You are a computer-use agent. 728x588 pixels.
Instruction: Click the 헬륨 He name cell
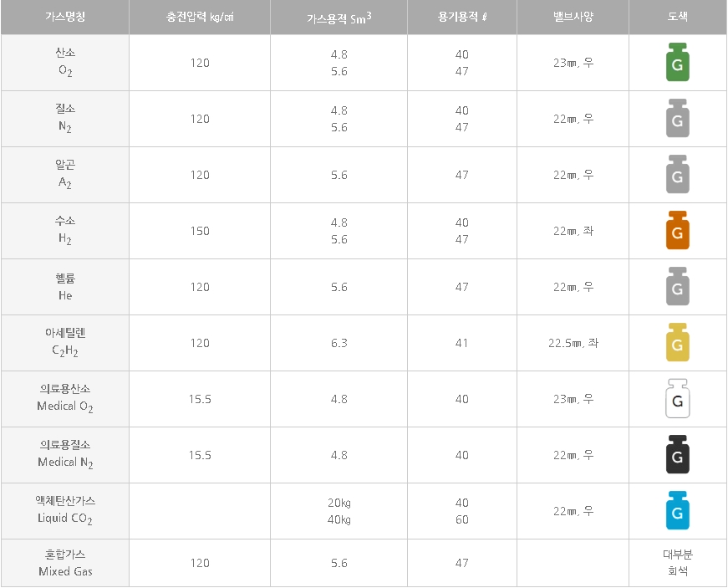[65, 287]
